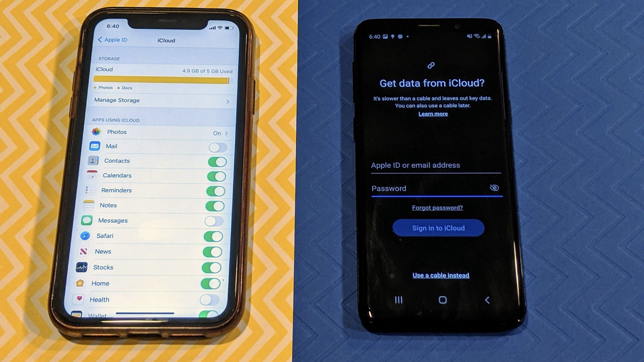Image resolution: width=644 pixels, height=362 pixels.
Task: Tap the Use a cable instead link
Action: click(x=441, y=275)
